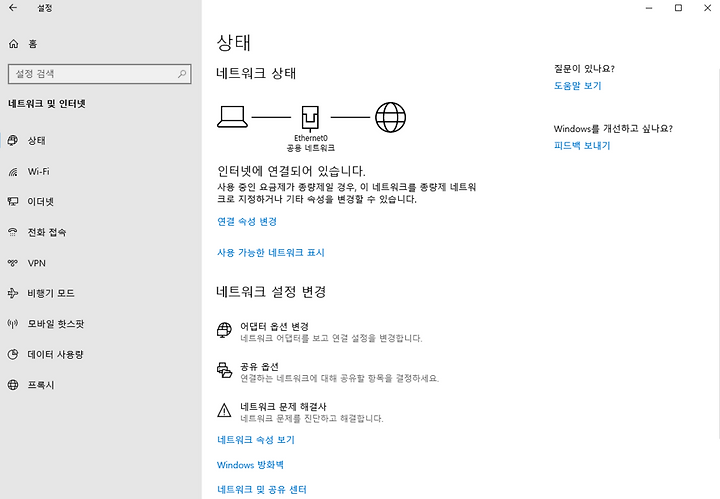Screen dimensions: 720x499
Task: Click the vertical scrollbar on right edge
Action: (718, 252)
